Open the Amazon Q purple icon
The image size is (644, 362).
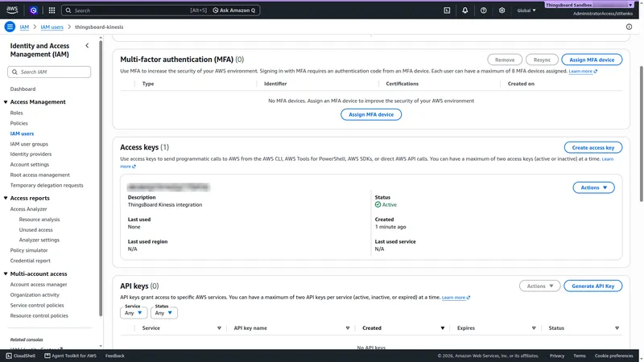click(x=33, y=10)
